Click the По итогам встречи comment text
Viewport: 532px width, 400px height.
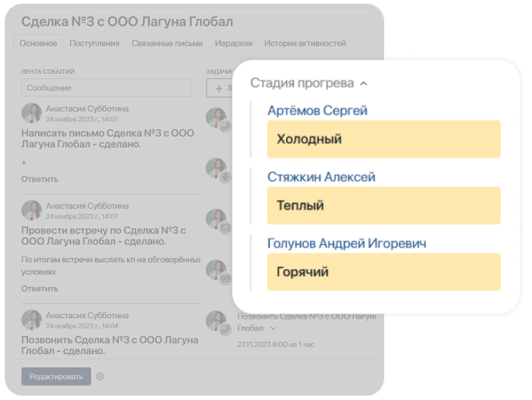111,266
